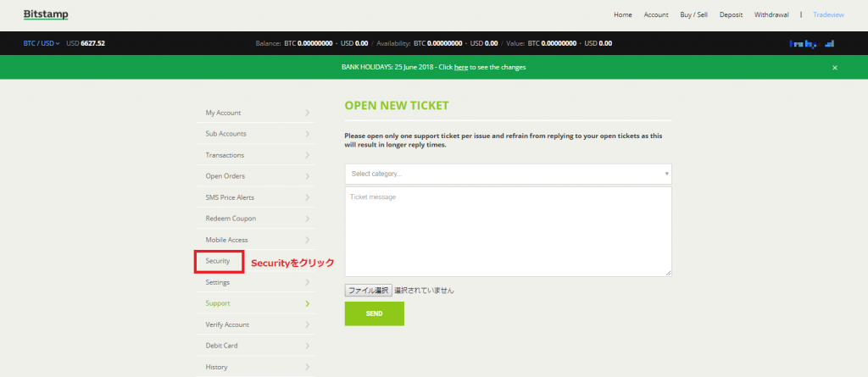Select My Account in the sidebar
This screenshot has height=377, width=868.
click(223, 113)
